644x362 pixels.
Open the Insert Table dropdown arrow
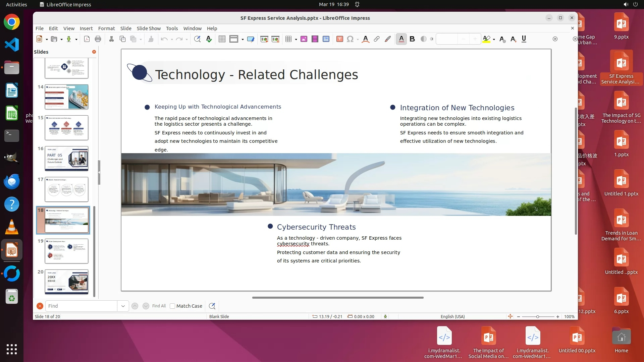point(296,40)
